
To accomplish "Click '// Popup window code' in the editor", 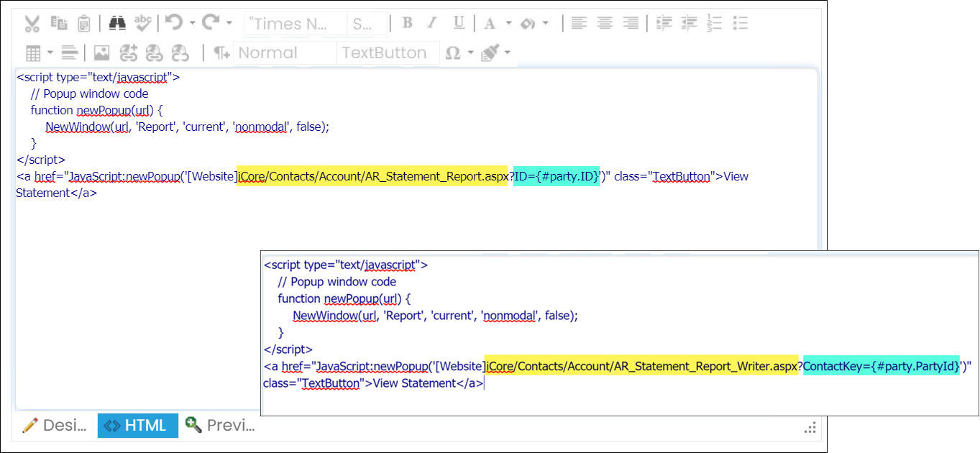I will coord(89,93).
